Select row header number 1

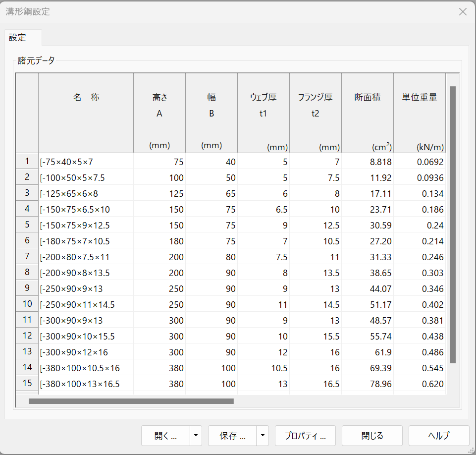pos(27,161)
